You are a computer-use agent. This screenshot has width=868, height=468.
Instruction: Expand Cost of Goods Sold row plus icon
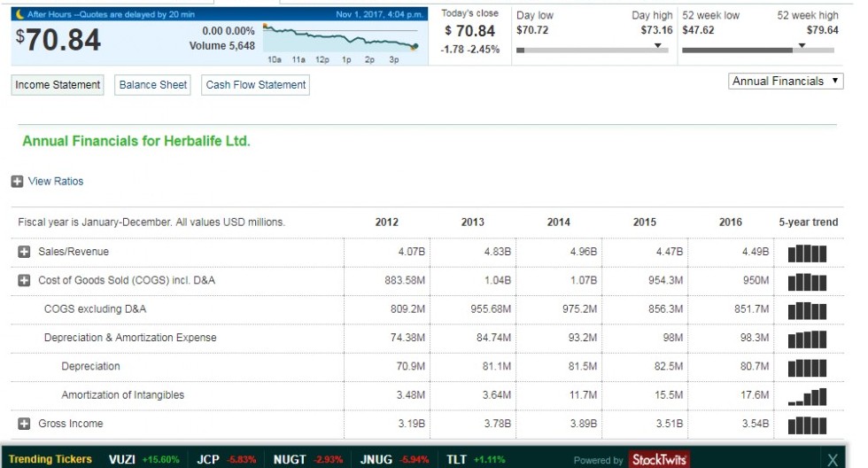tap(24, 280)
